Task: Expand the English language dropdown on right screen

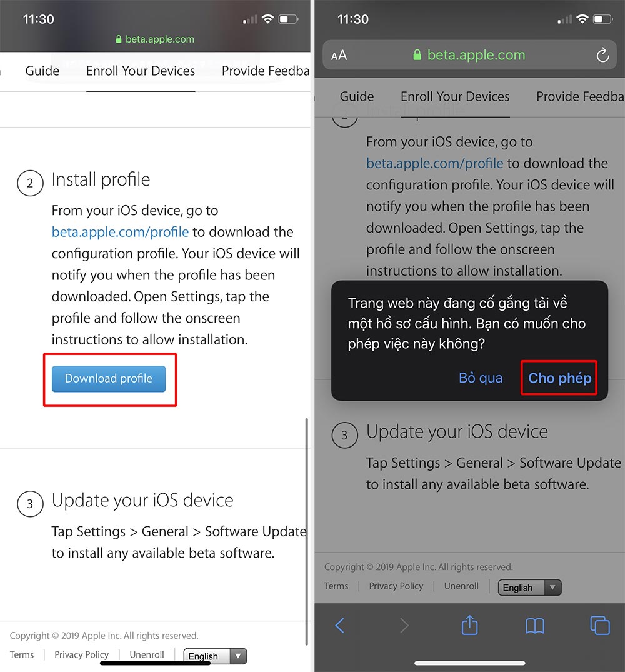Action: tap(529, 588)
